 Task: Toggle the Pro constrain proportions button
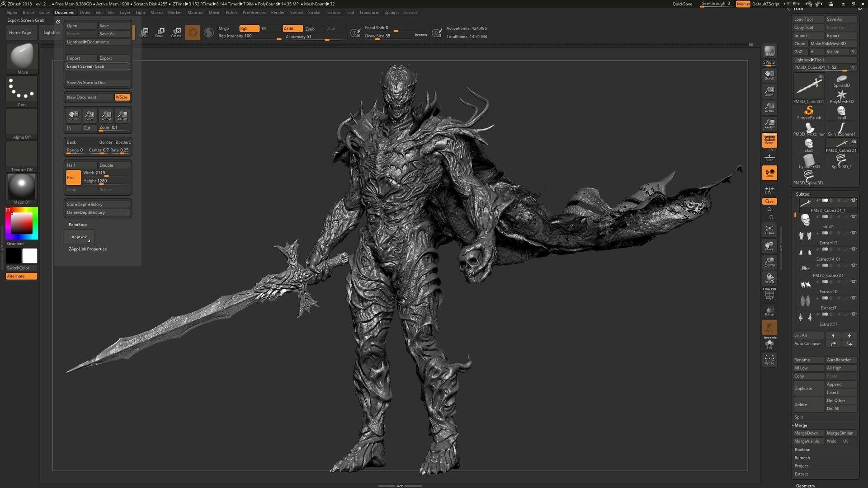(x=73, y=177)
